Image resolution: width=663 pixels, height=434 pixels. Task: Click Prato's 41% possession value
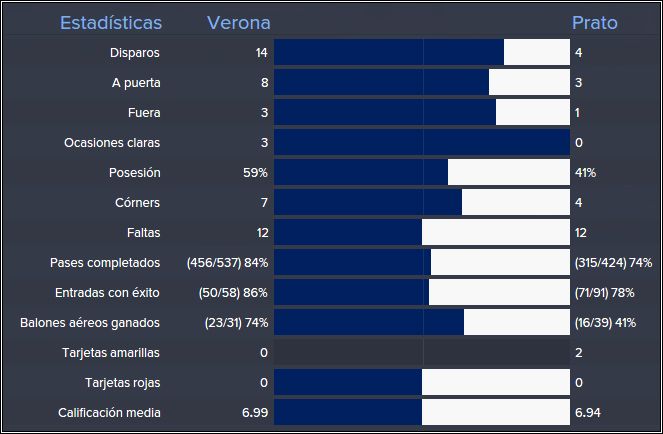pyautogui.click(x=585, y=173)
